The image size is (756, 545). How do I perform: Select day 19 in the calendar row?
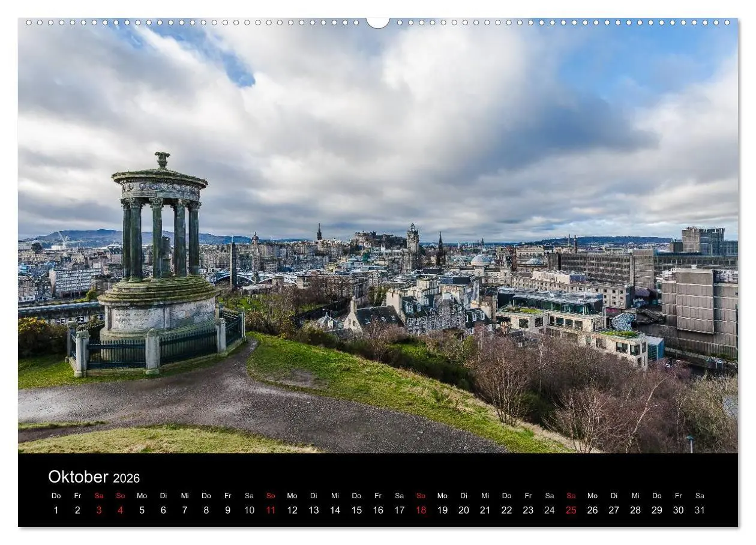442,510
